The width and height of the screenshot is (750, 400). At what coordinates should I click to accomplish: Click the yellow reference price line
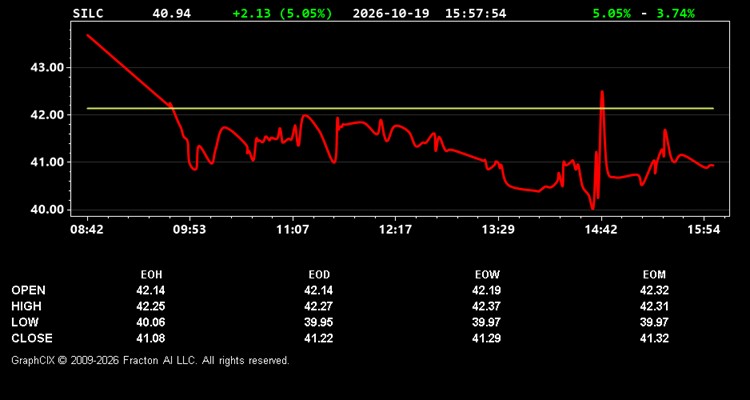(400, 108)
